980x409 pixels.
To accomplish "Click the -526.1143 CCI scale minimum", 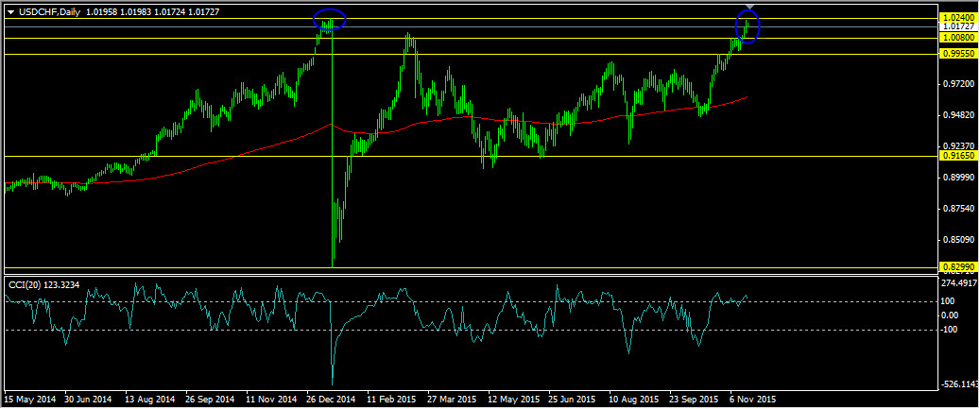I will (x=960, y=384).
